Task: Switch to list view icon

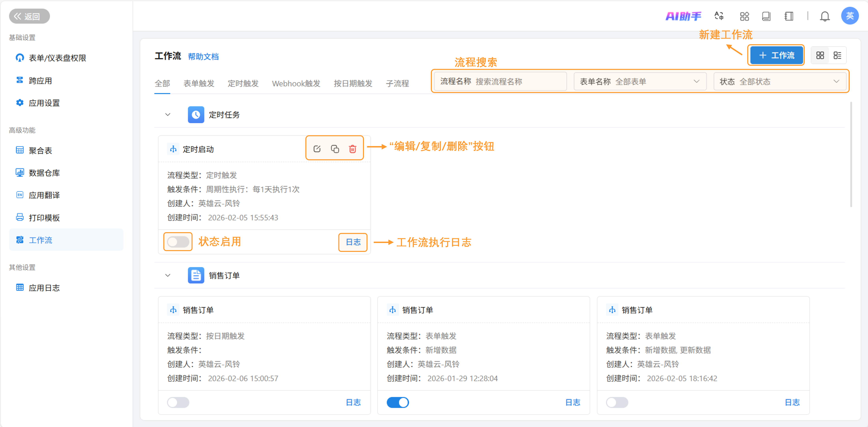Action: point(837,55)
